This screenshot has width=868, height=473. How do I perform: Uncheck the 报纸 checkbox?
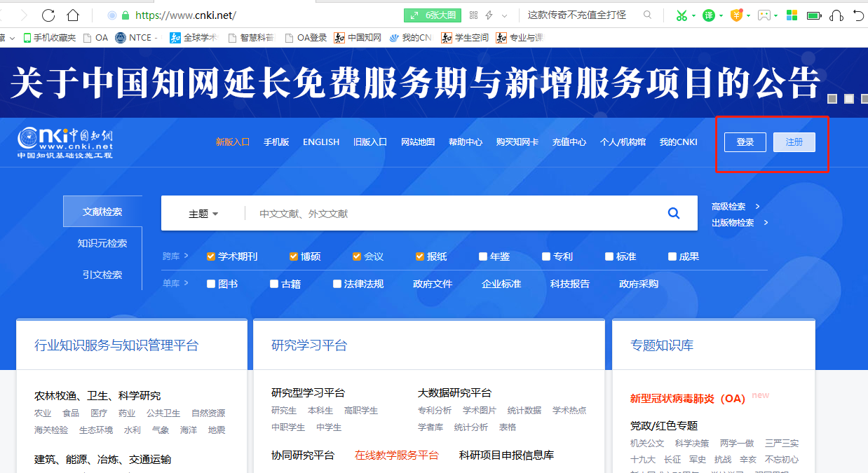tap(420, 256)
